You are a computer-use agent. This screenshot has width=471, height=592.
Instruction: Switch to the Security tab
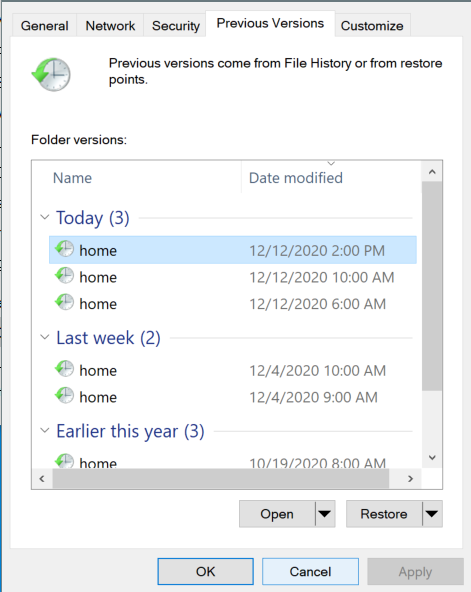click(175, 26)
